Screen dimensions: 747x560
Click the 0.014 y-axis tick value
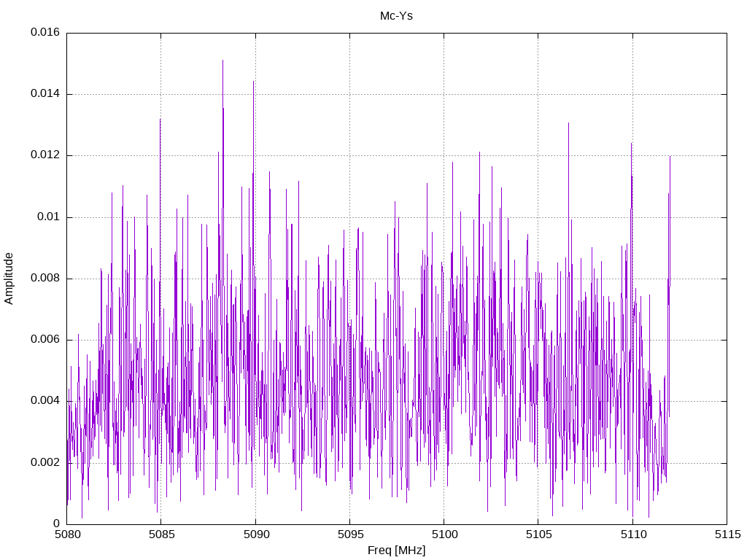[45, 94]
